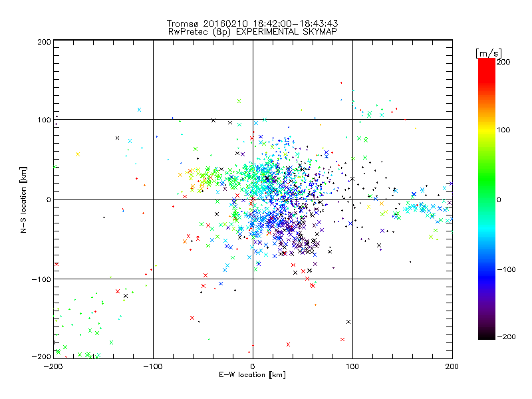
Task: Click the colorbar tick label '-200'
Action: [x=506, y=336]
